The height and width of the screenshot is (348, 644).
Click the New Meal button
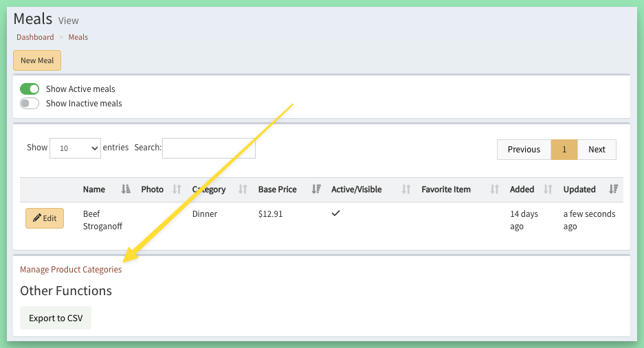click(x=37, y=60)
